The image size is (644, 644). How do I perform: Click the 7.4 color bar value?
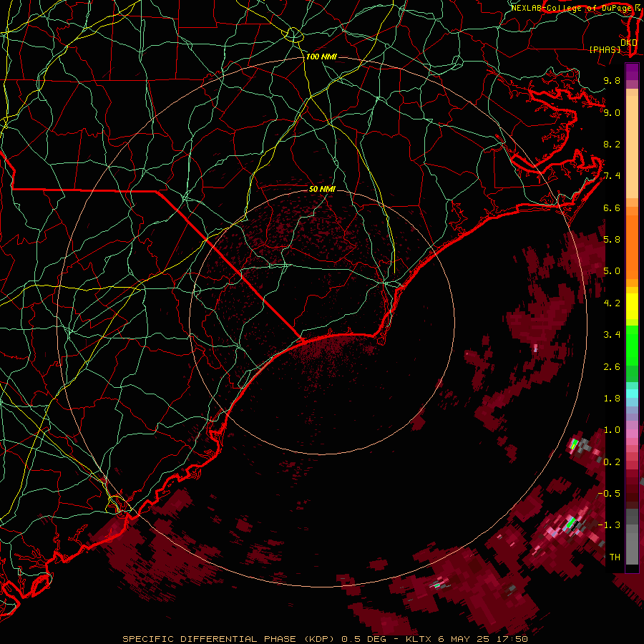[612, 176]
